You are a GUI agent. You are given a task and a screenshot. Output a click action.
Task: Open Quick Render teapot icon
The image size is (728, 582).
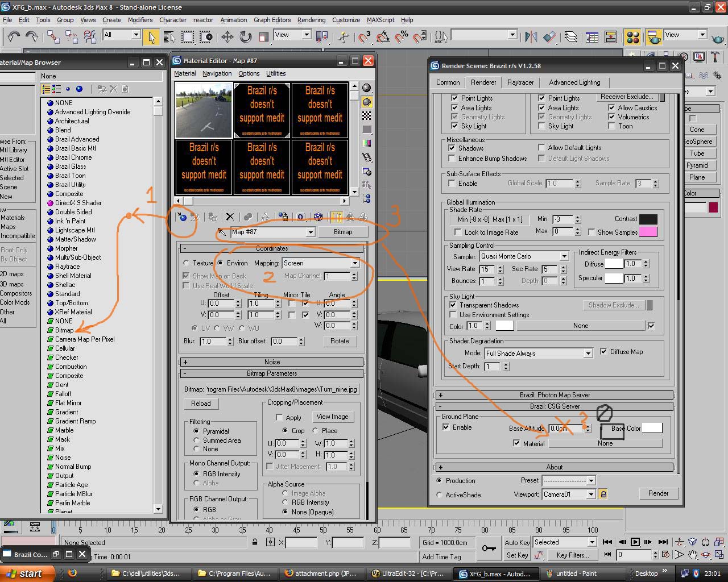[718, 38]
